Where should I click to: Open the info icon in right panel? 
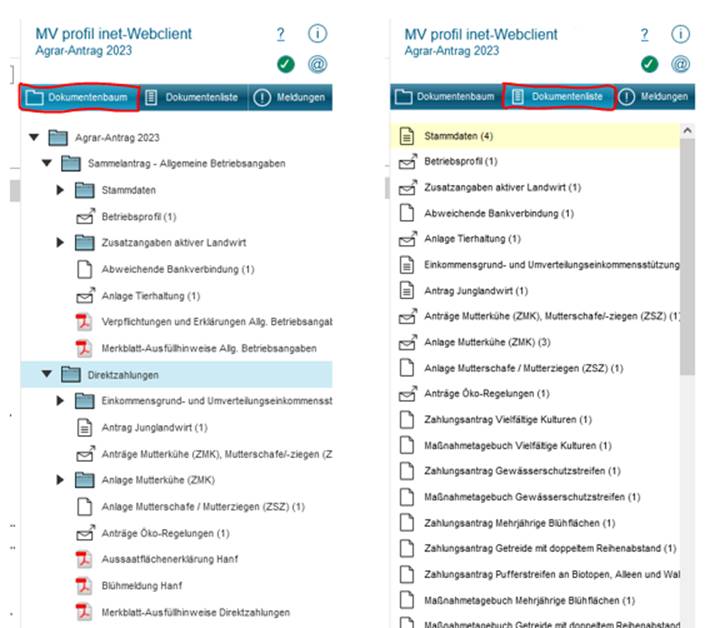pos(680,34)
